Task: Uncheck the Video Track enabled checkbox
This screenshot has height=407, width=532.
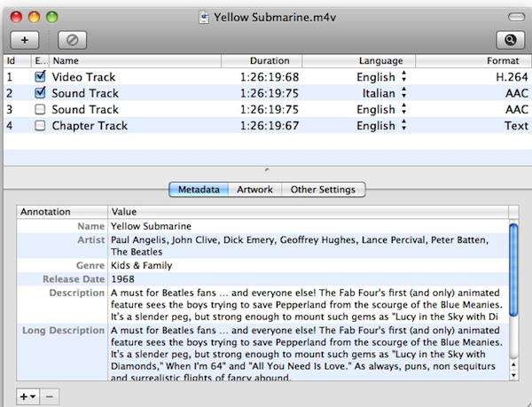Action: coord(40,77)
